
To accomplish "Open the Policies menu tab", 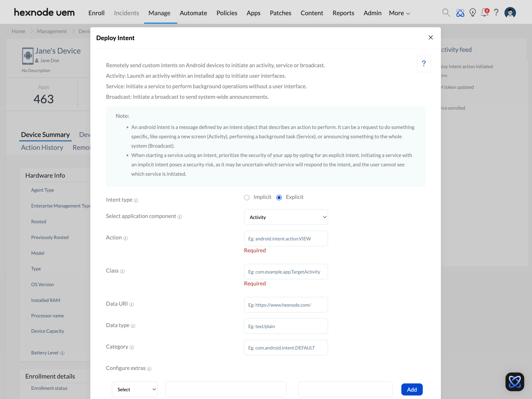I will (226, 13).
